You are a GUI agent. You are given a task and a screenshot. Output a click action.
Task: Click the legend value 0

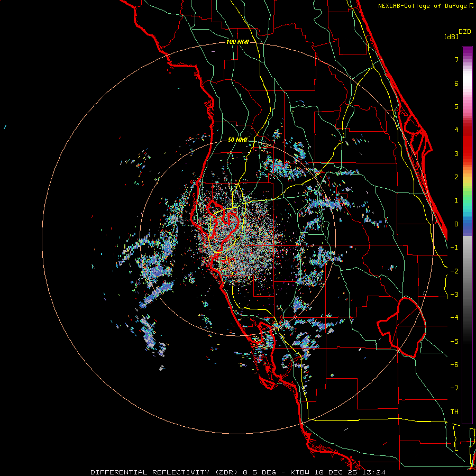[x=456, y=224]
